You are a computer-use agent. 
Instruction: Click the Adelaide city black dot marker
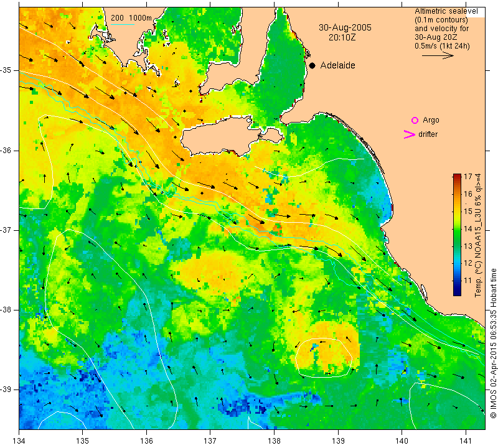(312, 65)
